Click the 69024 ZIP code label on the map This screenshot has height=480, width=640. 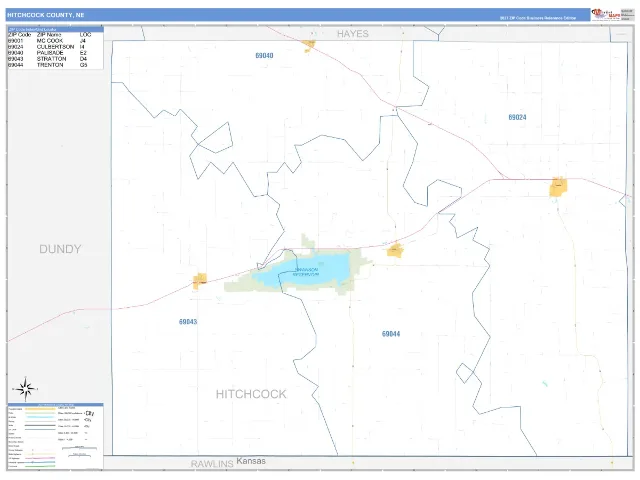tap(517, 117)
